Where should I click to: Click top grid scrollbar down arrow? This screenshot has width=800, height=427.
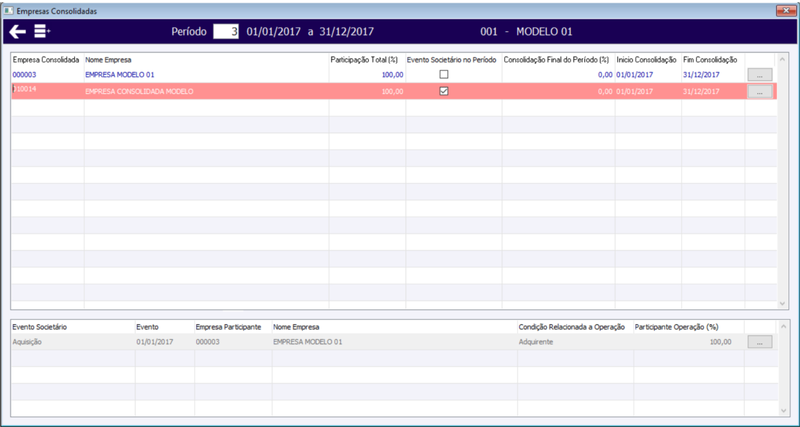[783, 304]
